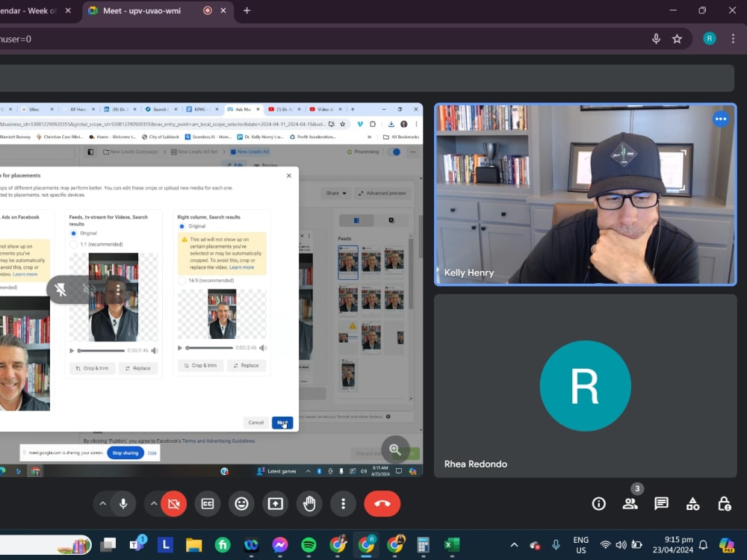
Task: Open Chrome profile R avatar
Action: (x=710, y=39)
